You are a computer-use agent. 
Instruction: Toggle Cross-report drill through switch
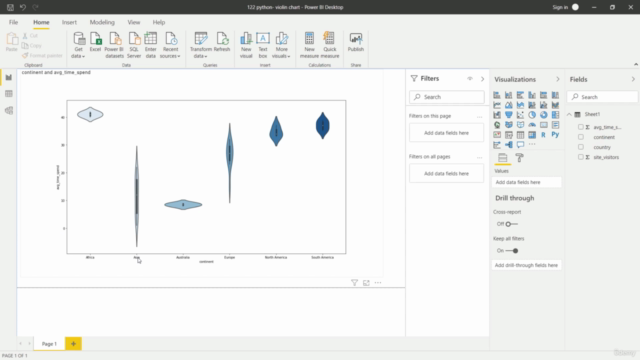click(x=511, y=224)
